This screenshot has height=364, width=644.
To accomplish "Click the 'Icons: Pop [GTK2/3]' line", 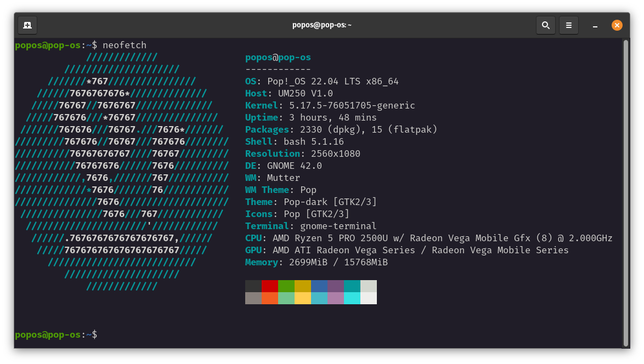I will pos(297,214).
